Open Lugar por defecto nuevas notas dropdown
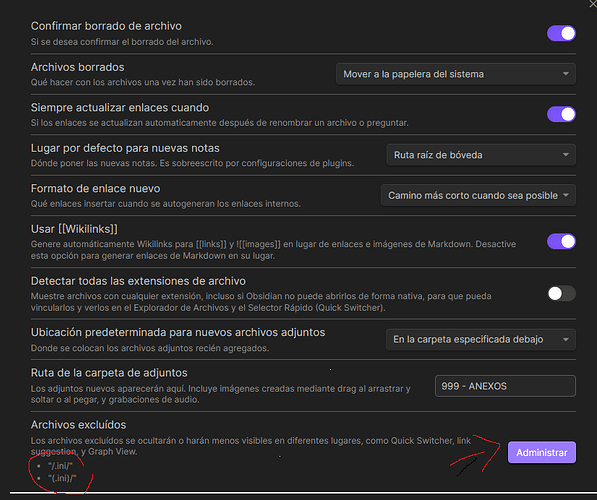Screen dimensions: 597x500 tap(481, 155)
